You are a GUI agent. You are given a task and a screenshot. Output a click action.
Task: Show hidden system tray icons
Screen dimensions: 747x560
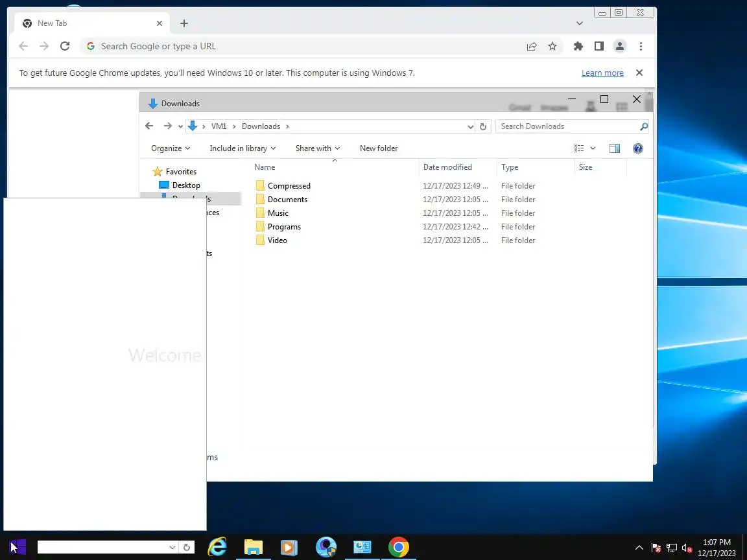[x=639, y=548]
